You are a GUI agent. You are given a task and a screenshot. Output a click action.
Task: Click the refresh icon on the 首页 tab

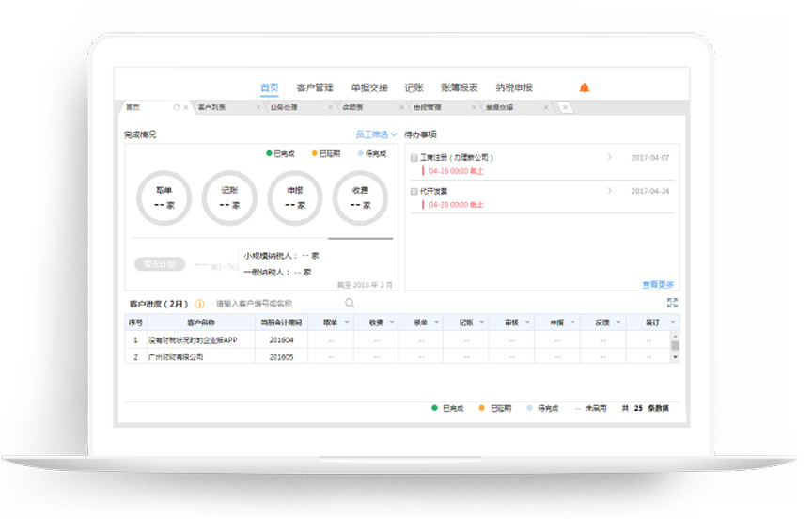pyautogui.click(x=176, y=108)
